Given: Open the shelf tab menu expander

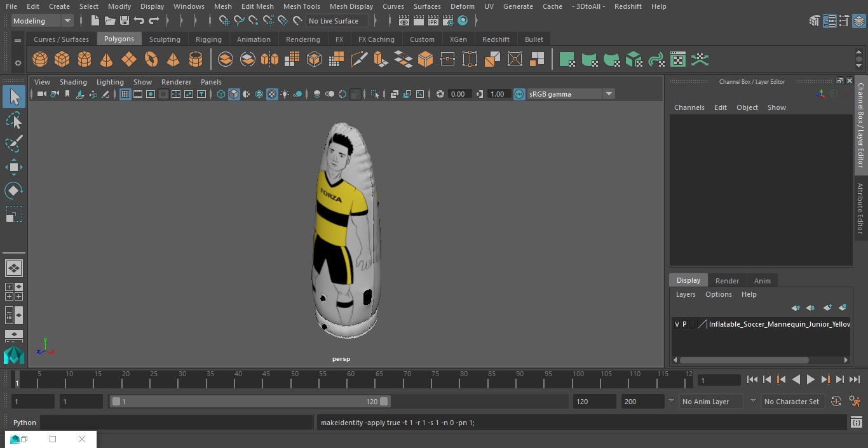Looking at the screenshot, I should click(x=18, y=40).
